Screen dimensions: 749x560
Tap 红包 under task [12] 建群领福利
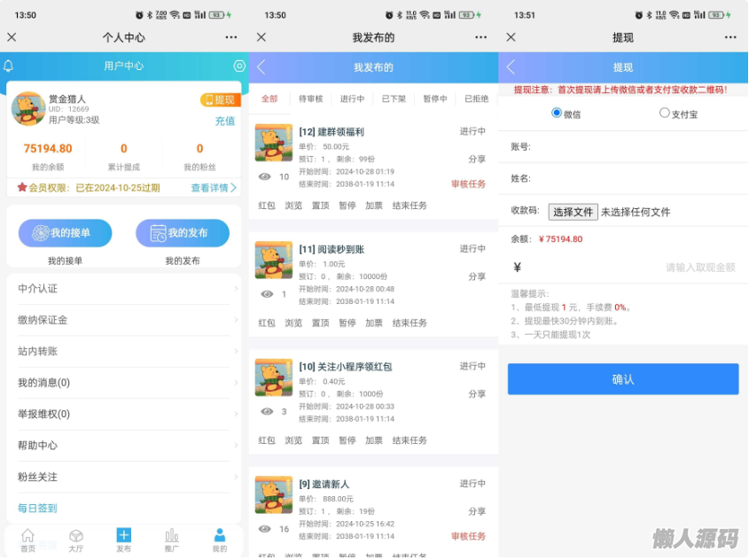point(267,206)
